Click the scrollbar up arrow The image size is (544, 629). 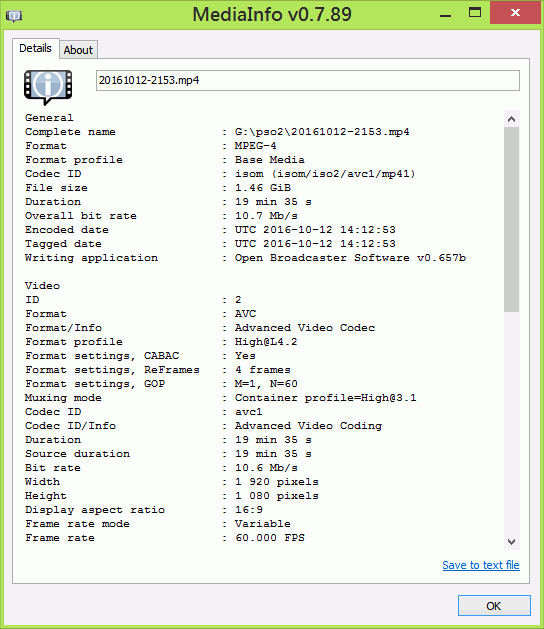512,119
